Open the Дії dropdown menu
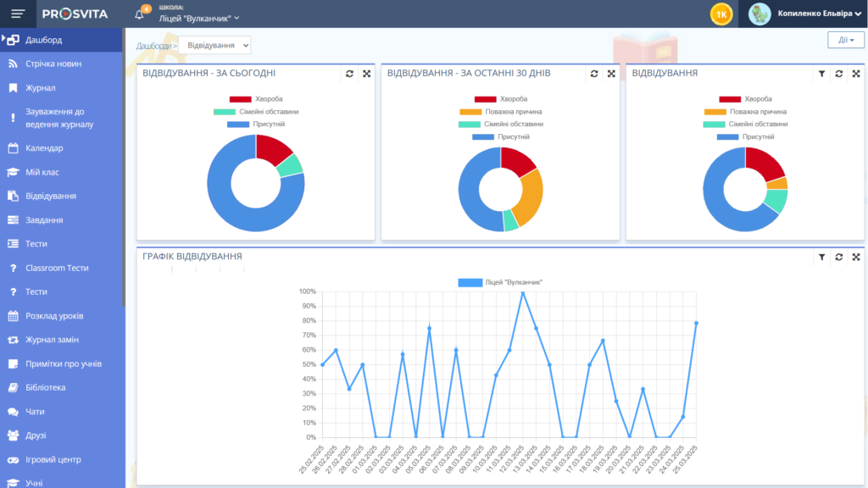Viewport: 868px width, 488px height. (x=845, y=39)
